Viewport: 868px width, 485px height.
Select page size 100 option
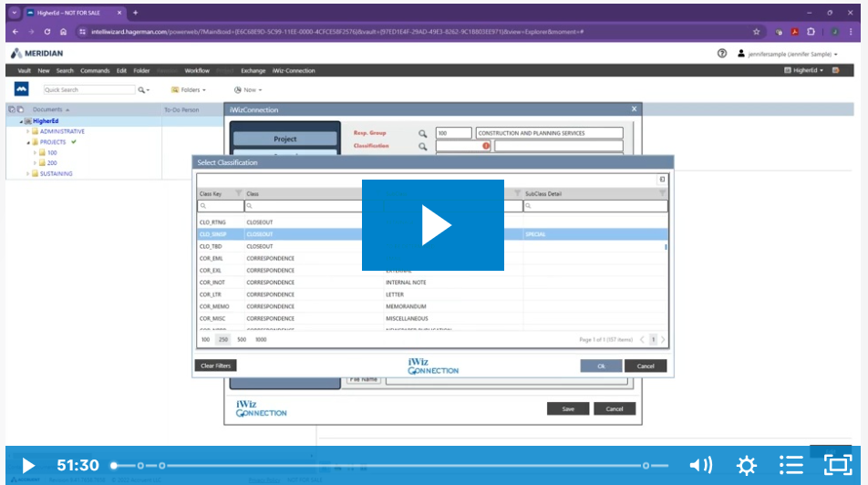pos(205,339)
